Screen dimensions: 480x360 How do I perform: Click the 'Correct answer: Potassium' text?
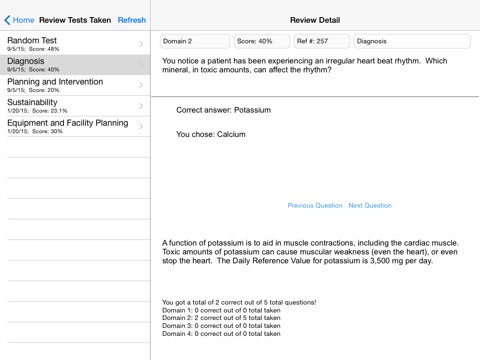(x=223, y=110)
